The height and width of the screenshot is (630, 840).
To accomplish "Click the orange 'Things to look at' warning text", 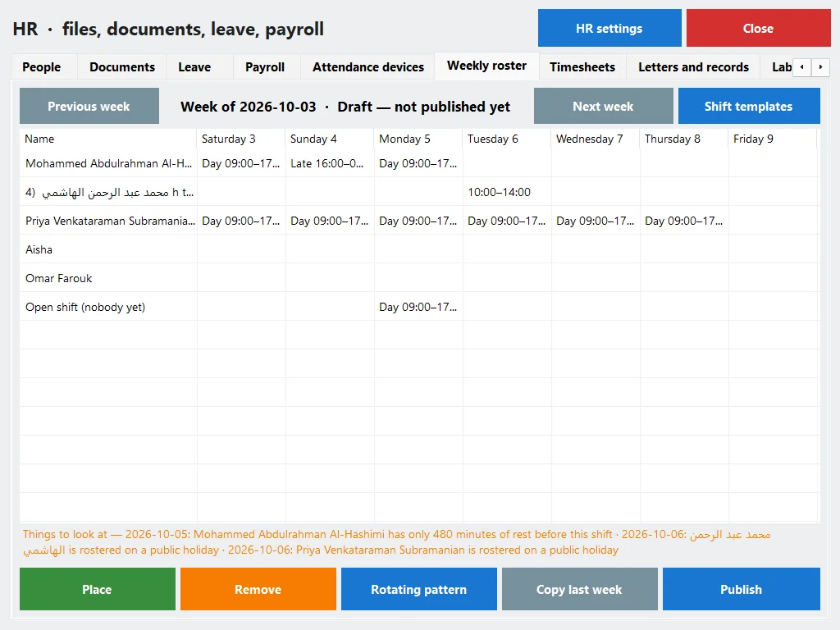I will coord(396,542).
